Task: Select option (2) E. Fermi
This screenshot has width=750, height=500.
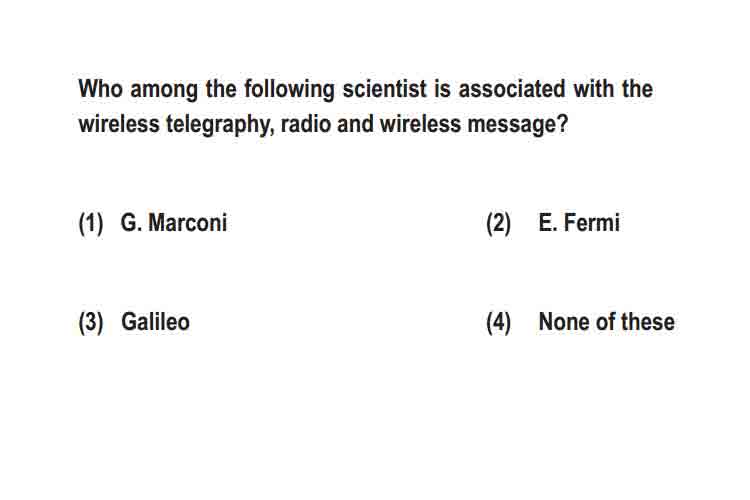Action: [553, 223]
